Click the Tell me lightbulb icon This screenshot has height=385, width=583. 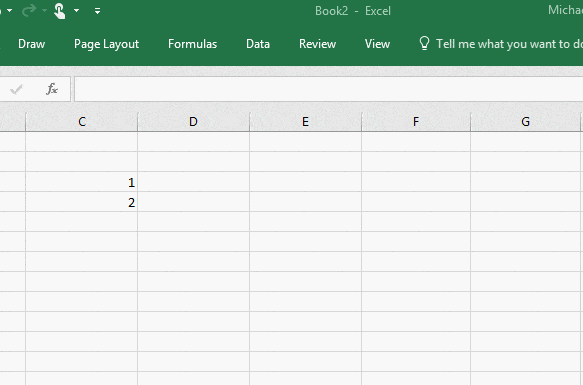point(424,44)
